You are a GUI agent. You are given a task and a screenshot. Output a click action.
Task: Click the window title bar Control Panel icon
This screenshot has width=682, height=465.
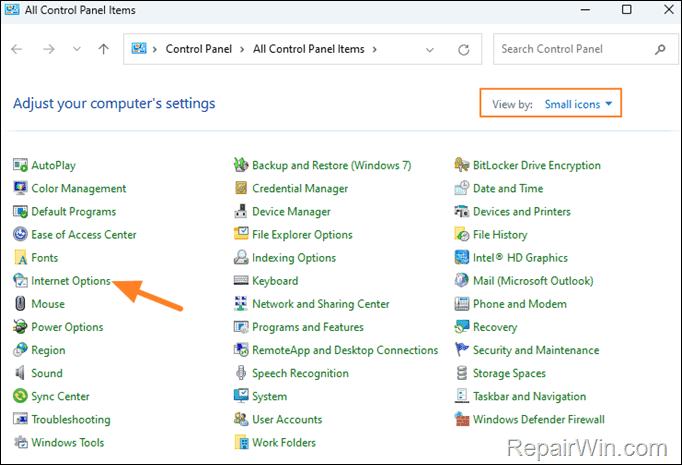[x=12, y=10]
